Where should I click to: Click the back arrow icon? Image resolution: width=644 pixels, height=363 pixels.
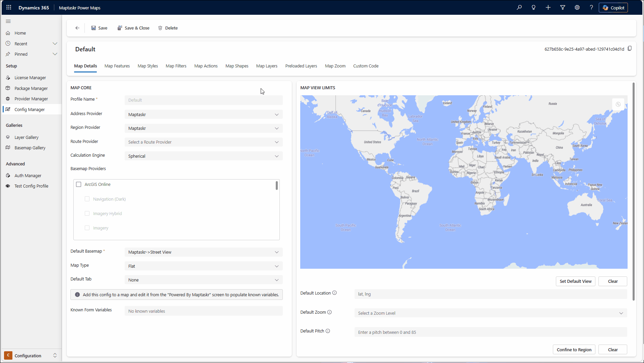coord(77,28)
